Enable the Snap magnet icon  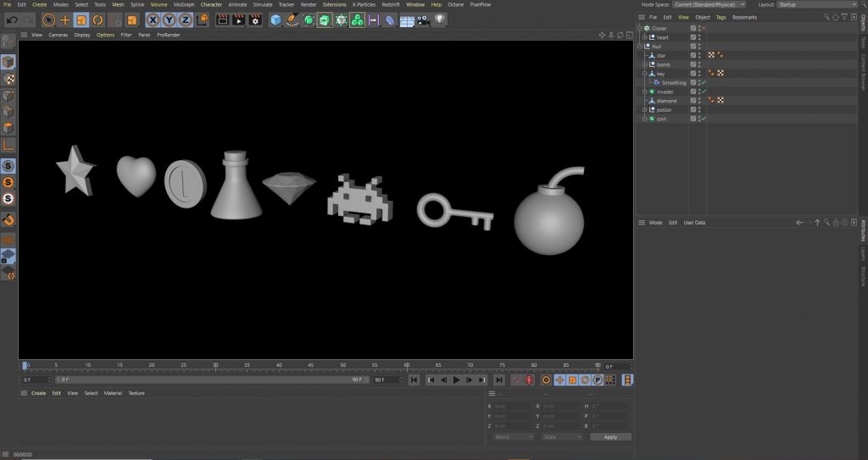coord(8,219)
